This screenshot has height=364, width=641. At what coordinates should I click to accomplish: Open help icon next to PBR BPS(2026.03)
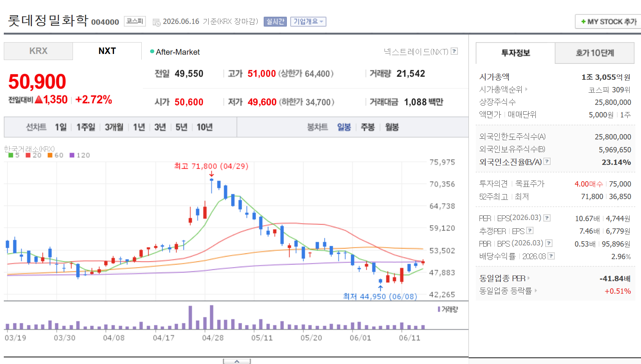(x=549, y=243)
